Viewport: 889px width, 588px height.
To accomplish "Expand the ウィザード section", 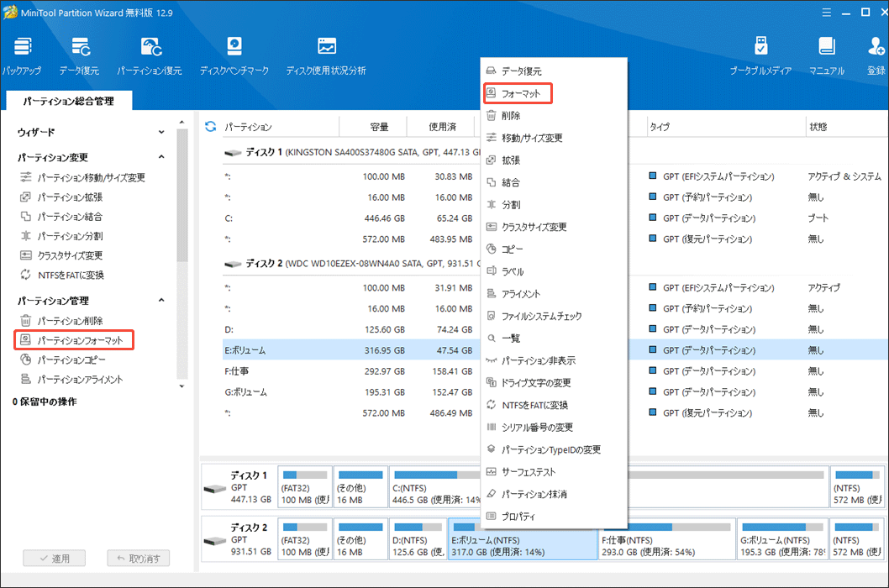I will coord(91,132).
